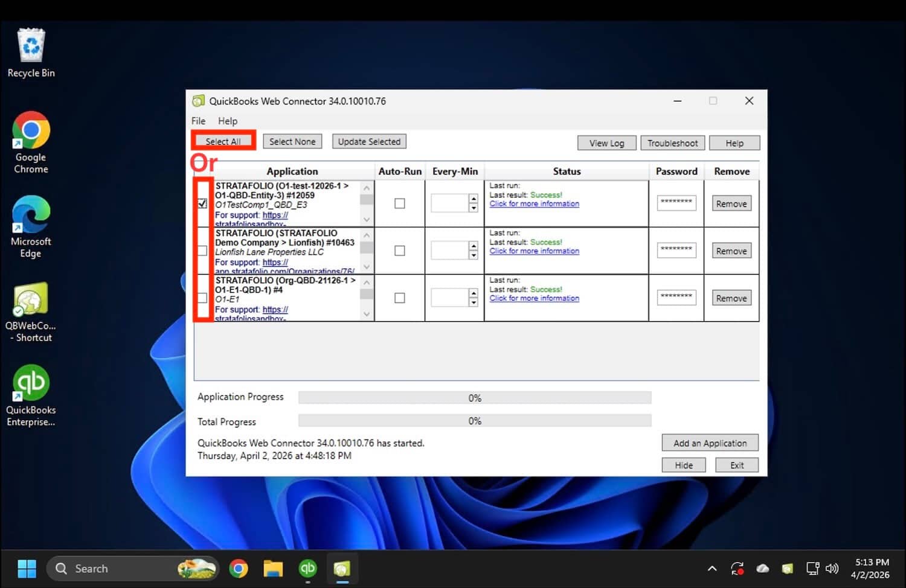This screenshot has width=906, height=588.
Task: Increase Every-Min value for the first application
Action: click(474, 199)
